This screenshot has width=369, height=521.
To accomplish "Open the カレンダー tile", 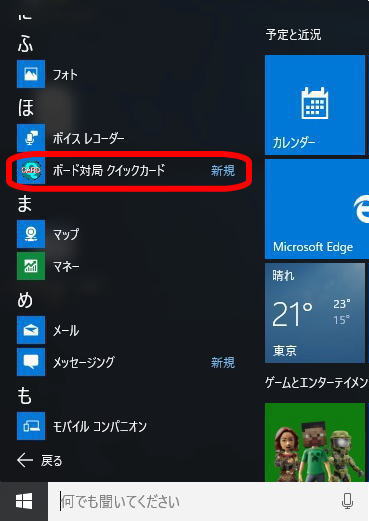I will coord(315,105).
